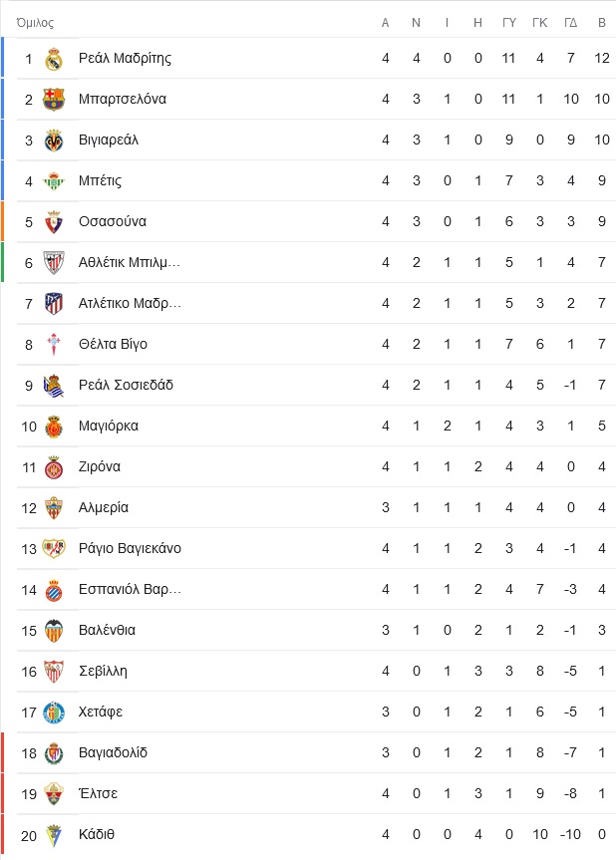This screenshot has width=616, height=860.
Task: Click the Barcelona club crest
Action: click(54, 100)
